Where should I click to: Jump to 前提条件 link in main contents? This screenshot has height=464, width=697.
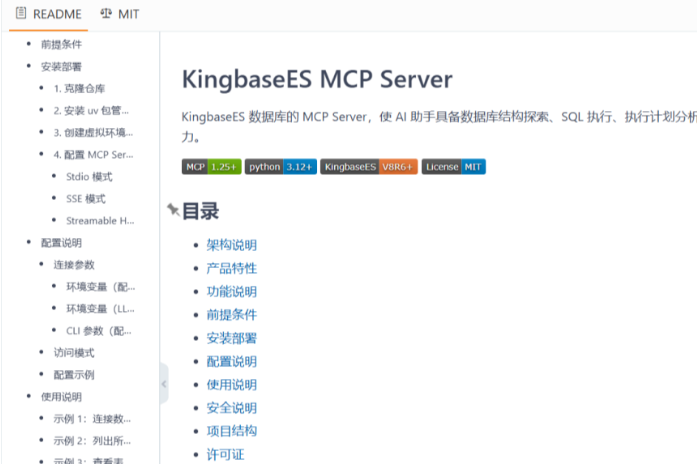tap(232, 315)
